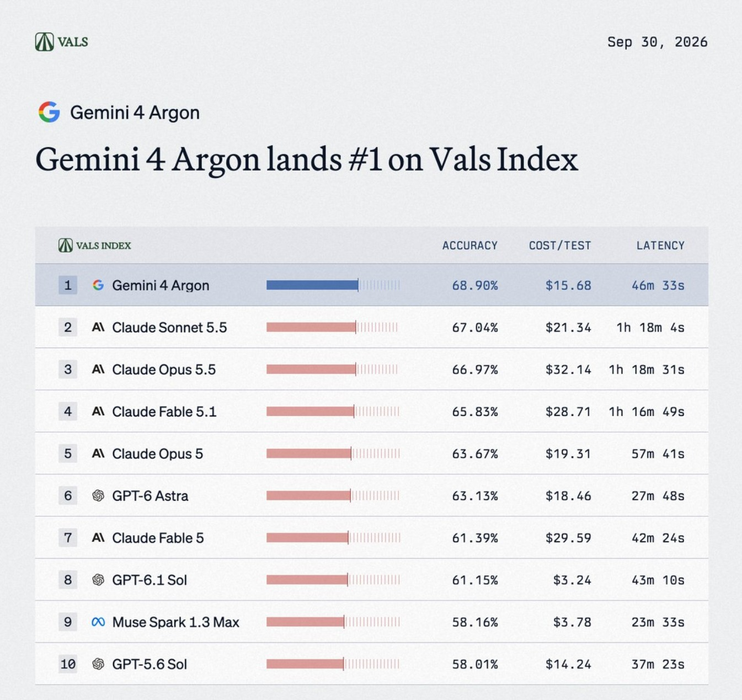Sort by the COST/TEST column header
This screenshot has width=742, height=700.
point(559,245)
